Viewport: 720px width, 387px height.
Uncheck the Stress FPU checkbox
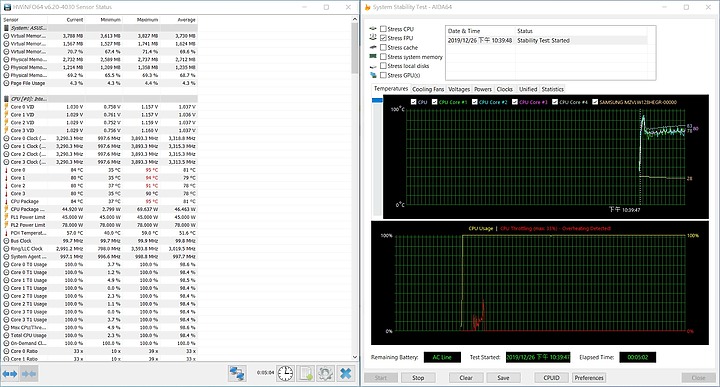tap(383, 38)
